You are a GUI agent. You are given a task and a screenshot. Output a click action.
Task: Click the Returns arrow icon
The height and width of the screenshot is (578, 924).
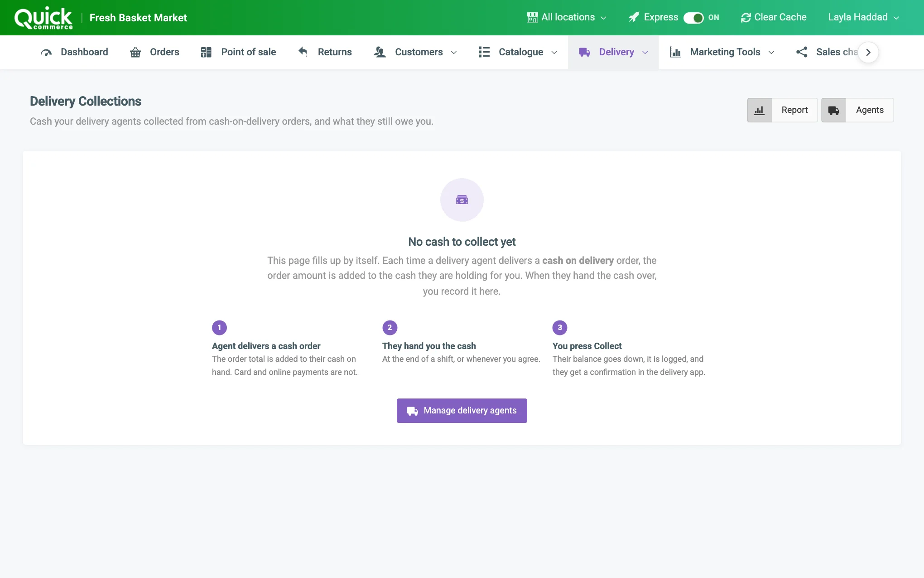point(303,52)
